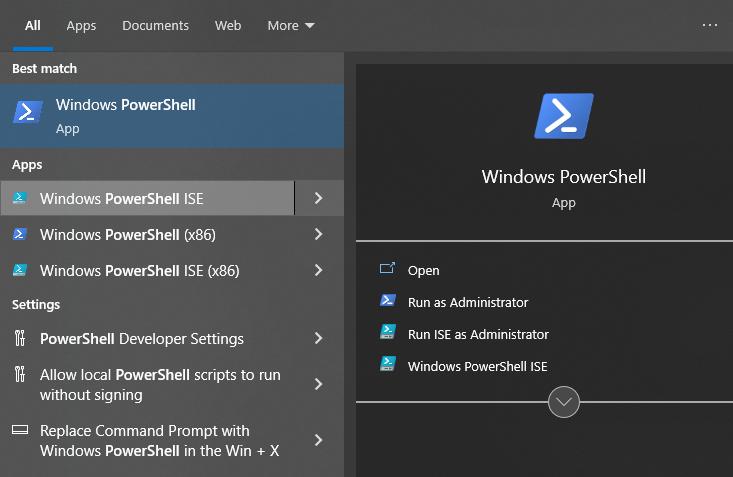Viewport: 733px width, 477px height.
Task: Show more actions with round down-arrow
Action: coord(564,402)
